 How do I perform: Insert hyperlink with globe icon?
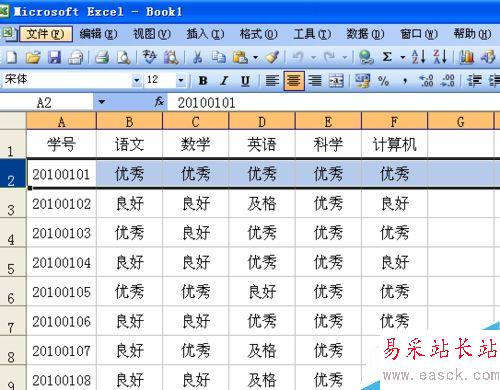(x=366, y=57)
